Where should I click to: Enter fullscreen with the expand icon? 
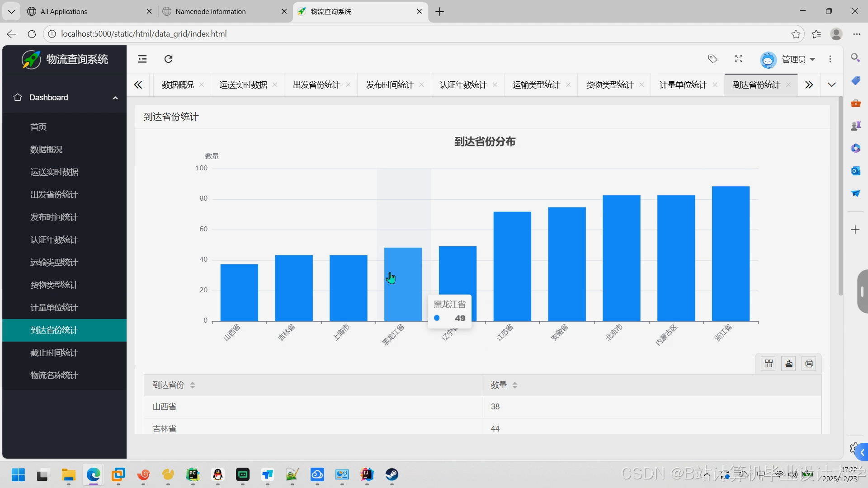739,59
